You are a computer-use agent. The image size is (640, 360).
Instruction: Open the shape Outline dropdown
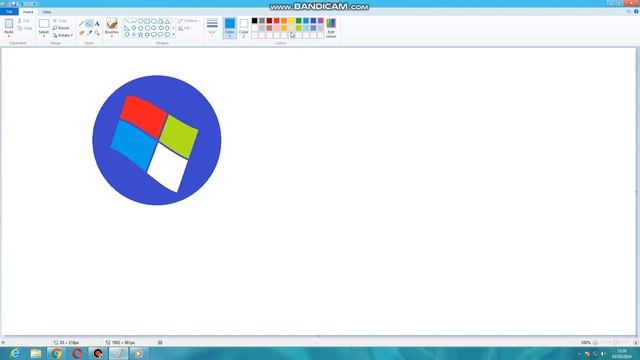click(x=189, y=20)
